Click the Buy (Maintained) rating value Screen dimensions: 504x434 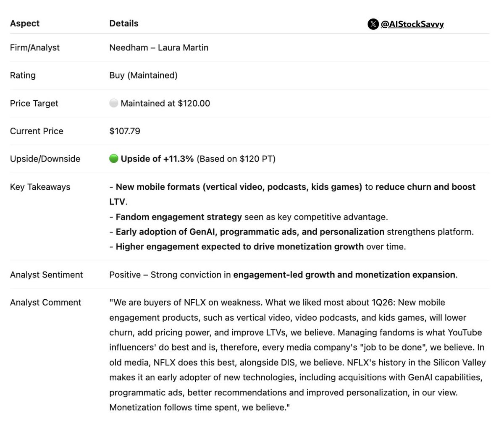pos(143,75)
